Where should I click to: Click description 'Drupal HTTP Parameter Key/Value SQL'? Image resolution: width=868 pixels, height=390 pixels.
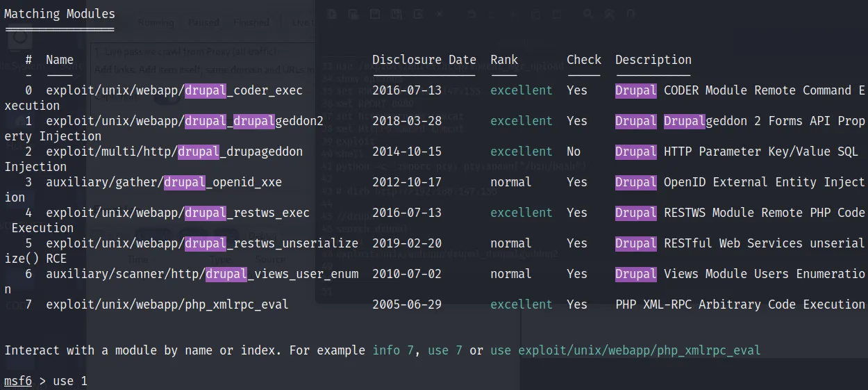point(737,152)
